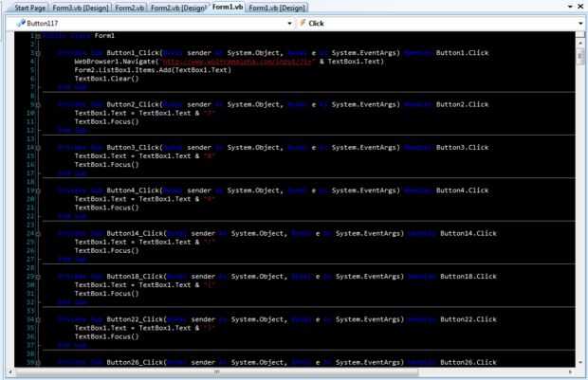Click the Button4_Click sub name

[133, 190]
